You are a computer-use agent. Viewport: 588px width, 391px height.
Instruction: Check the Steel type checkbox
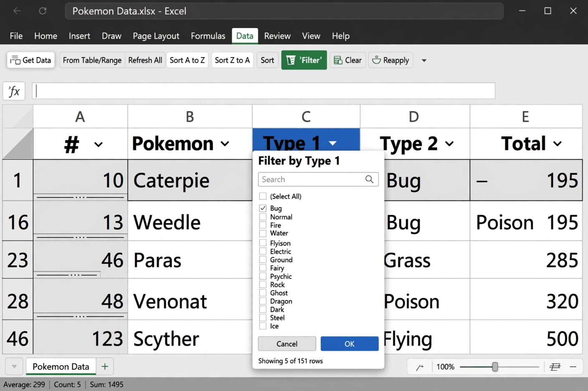(263, 318)
